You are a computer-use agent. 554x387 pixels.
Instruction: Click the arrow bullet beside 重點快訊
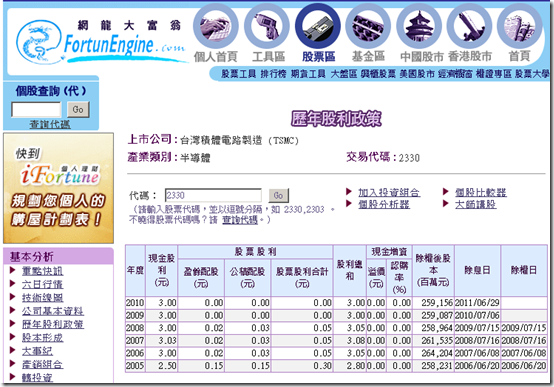(x=13, y=270)
